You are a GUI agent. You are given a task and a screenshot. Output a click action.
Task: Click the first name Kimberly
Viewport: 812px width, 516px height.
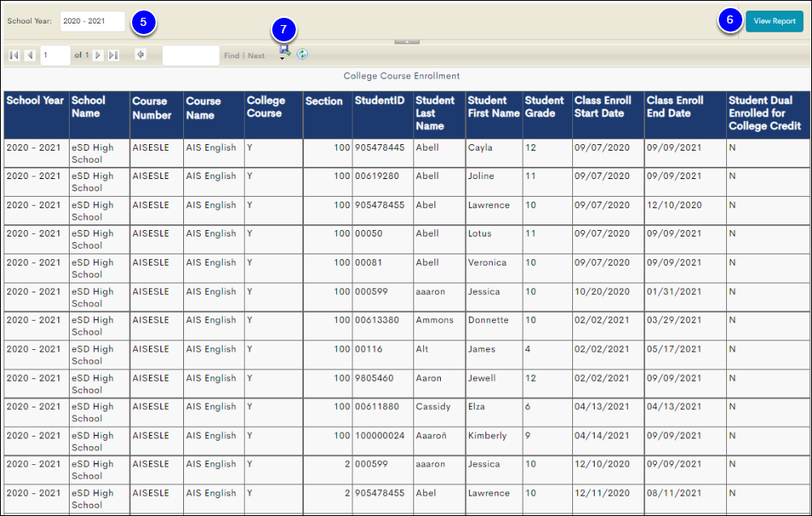point(487,435)
